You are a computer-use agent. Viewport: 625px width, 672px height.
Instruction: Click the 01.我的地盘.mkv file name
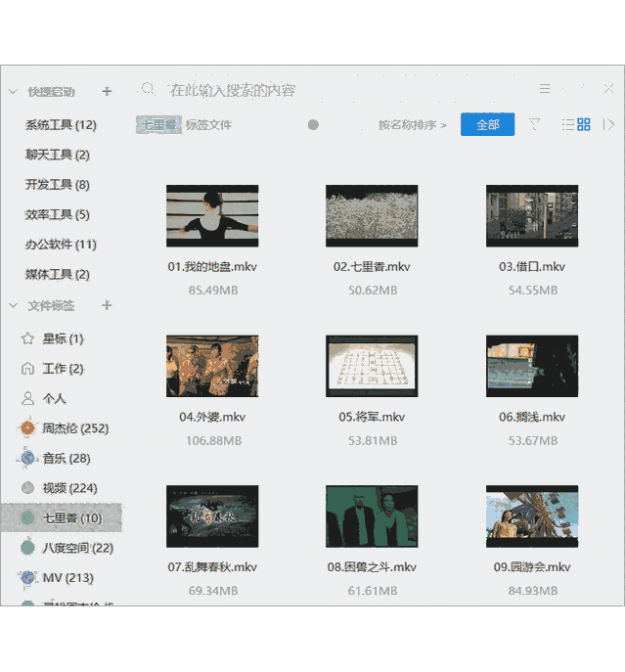click(212, 267)
